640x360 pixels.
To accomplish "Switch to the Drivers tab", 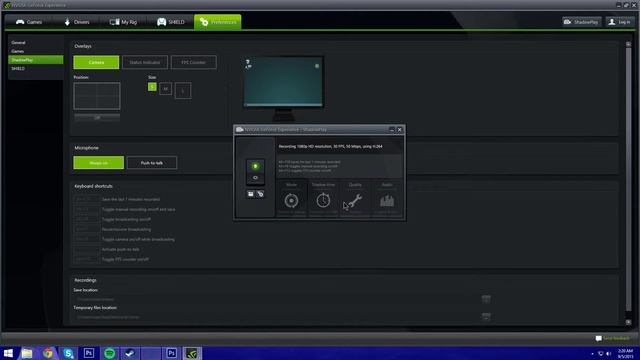I will click(77, 22).
